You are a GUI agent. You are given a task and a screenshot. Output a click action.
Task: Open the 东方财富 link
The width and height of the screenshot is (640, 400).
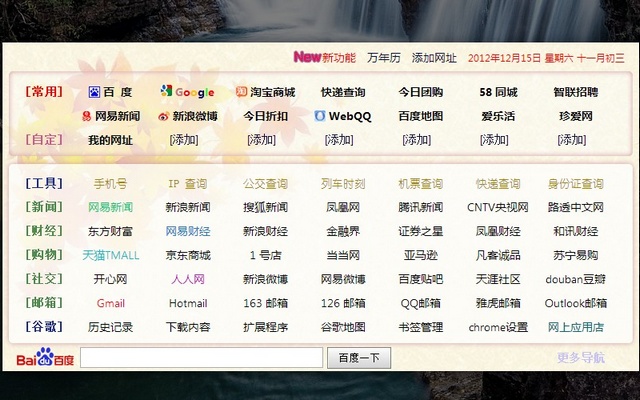110,231
